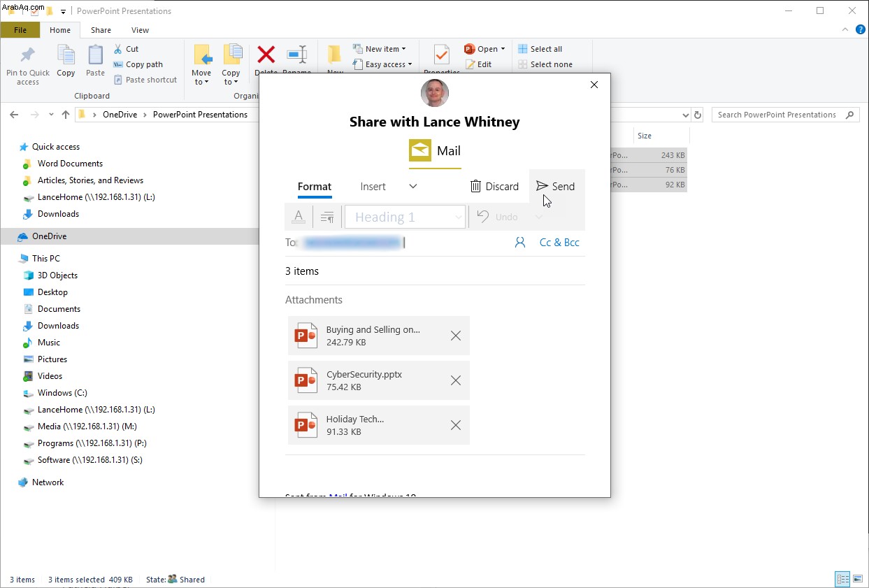Remove the Holiday Tech attachment
Screen dimensions: 869x588
coord(456,425)
